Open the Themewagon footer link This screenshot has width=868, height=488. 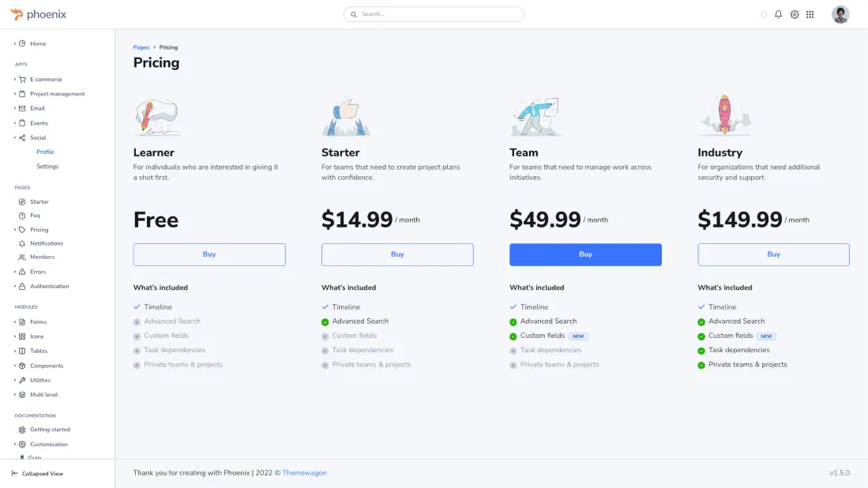pyautogui.click(x=304, y=473)
